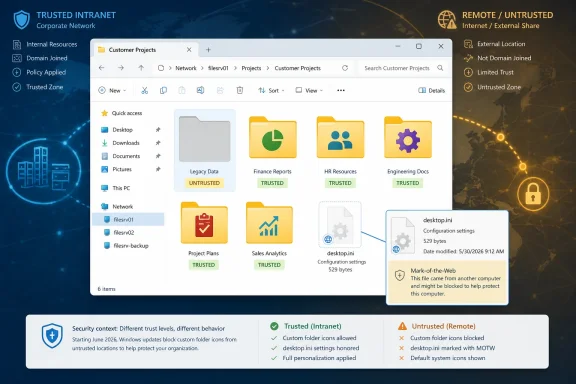This screenshot has height=384, width=576.
Task: Click the 6 items status text
Action: (x=107, y=289)
